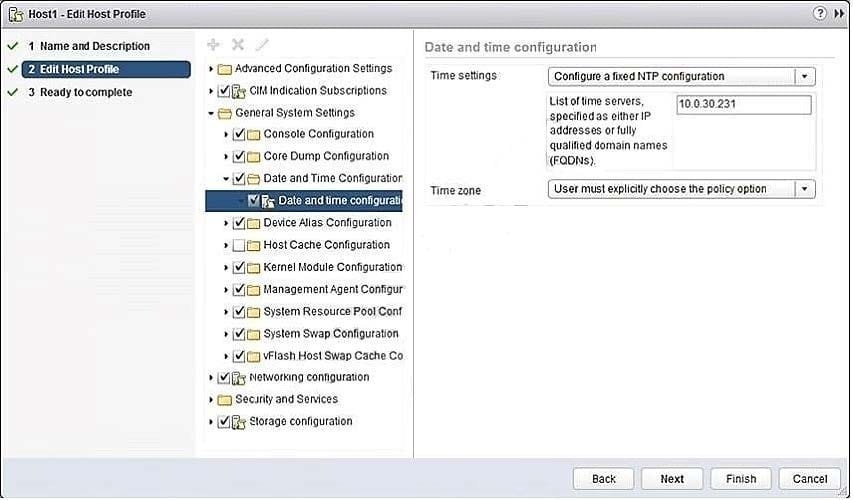Open the Time settings dropdown
853x500 pixels.
click(x=805, y=76)
